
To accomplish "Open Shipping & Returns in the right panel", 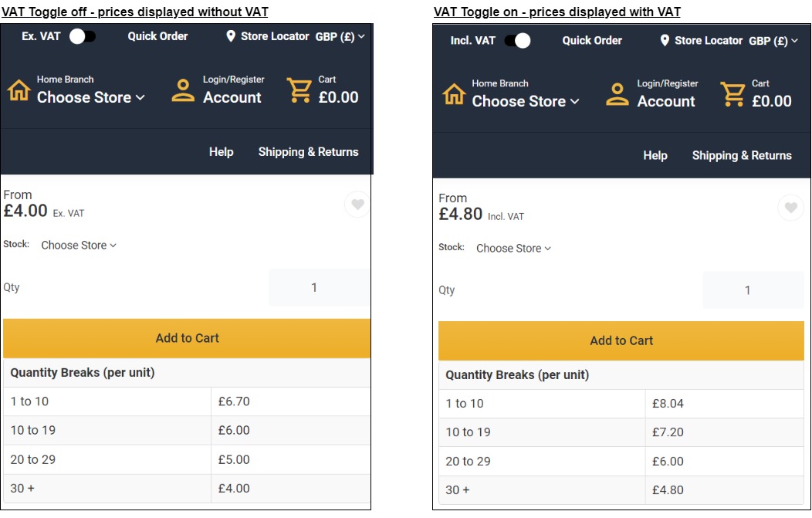I will [x=742, y=155].
